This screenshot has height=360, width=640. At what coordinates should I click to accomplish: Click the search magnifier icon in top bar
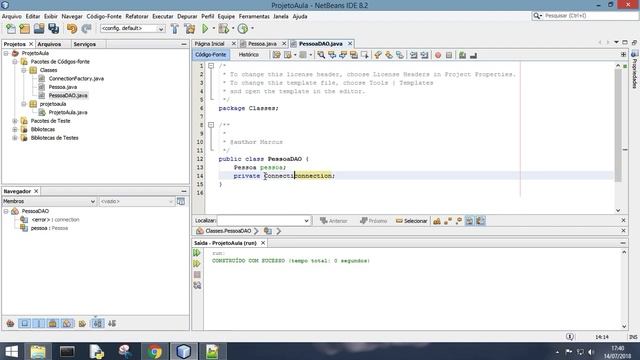click(536, 16)
